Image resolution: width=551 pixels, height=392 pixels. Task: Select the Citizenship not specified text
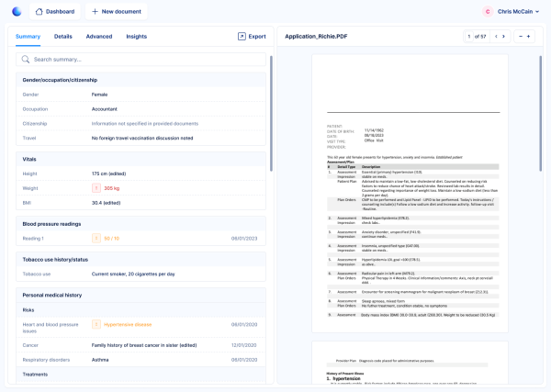click(145, 124)
